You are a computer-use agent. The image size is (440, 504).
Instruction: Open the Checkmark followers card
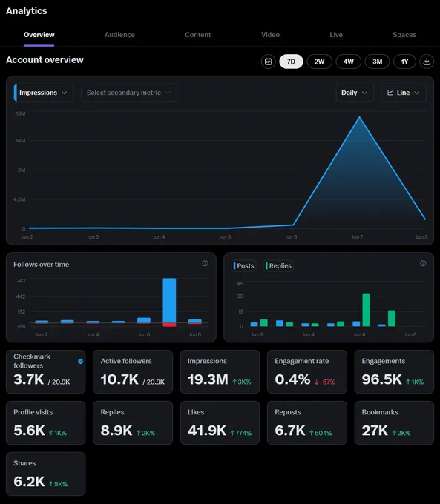tap(46, 371)
